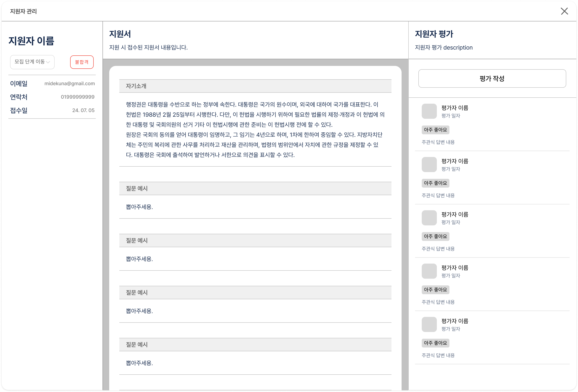
Task: Open the 모집 단계 이동 dropdown
Action: coord(32,62)
